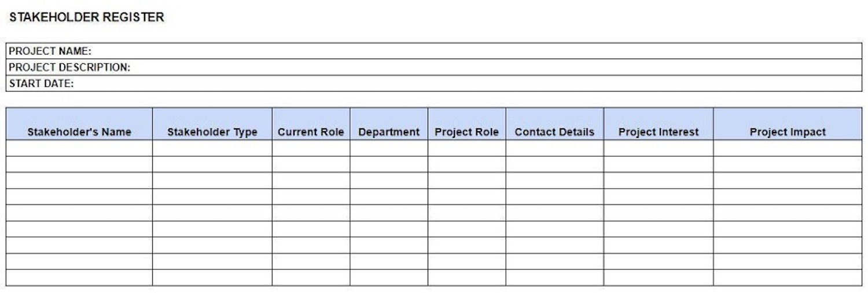868x293 pixels.
Task: Click first empty cell under Contact Details
Action: 554,148
